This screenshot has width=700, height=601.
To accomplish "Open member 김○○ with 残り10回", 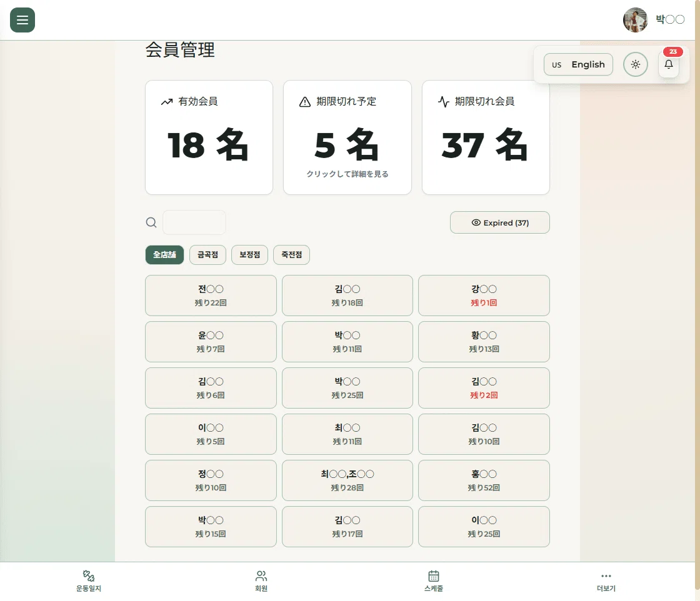I will [484, 434].
